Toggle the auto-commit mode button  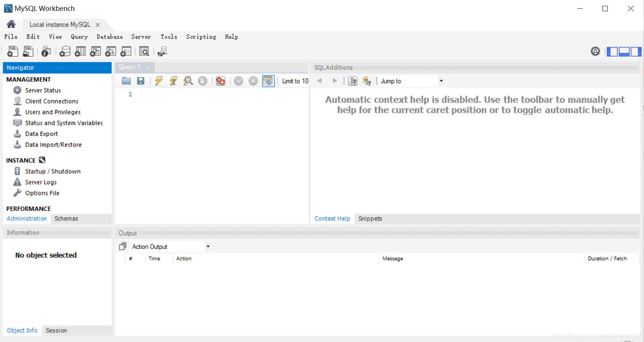point(268,81)
